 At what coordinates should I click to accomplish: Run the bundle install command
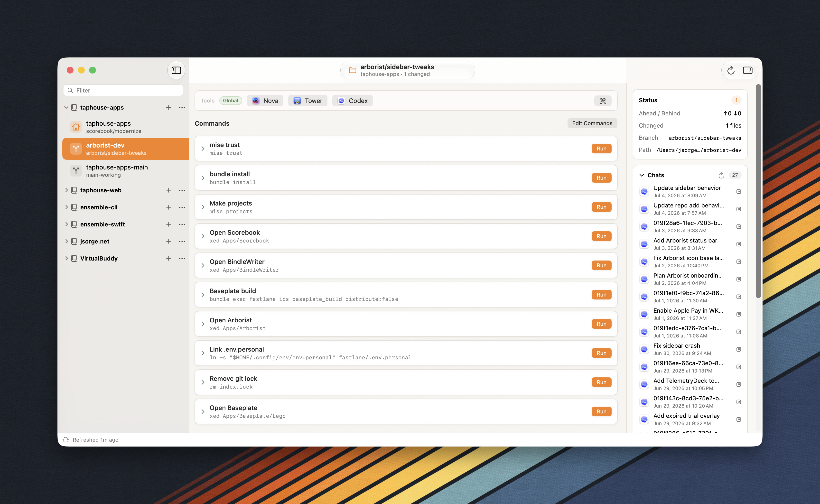[x=601, y=178]
